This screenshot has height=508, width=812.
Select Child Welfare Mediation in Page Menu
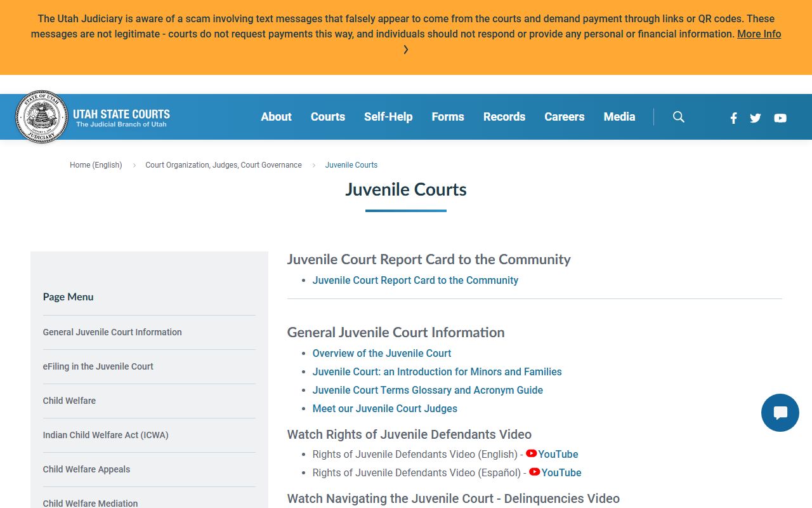(x=91, y=503)
